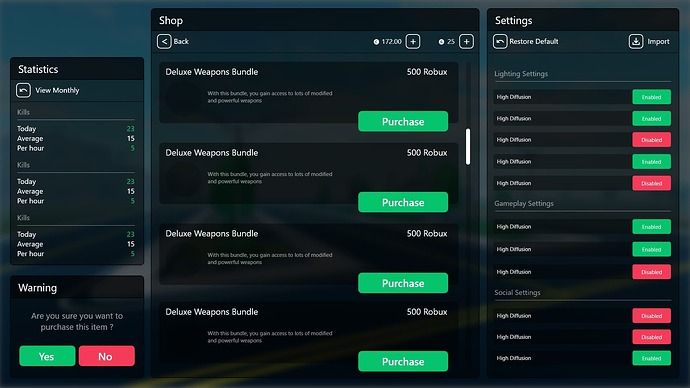Decline purchase with the No button

(x=106, y=356)
